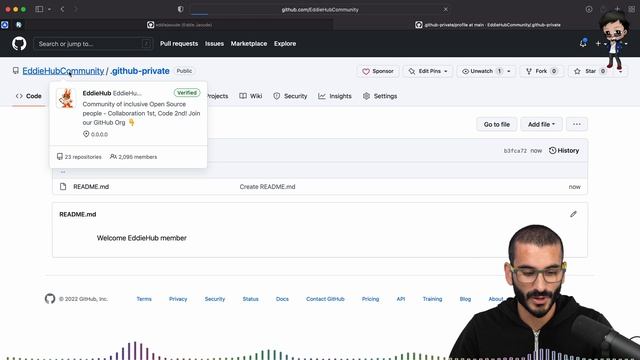Click the Safari address bar
Image resolution: width=640 pixels, height=360 pixels.
[x=320, y=9]
